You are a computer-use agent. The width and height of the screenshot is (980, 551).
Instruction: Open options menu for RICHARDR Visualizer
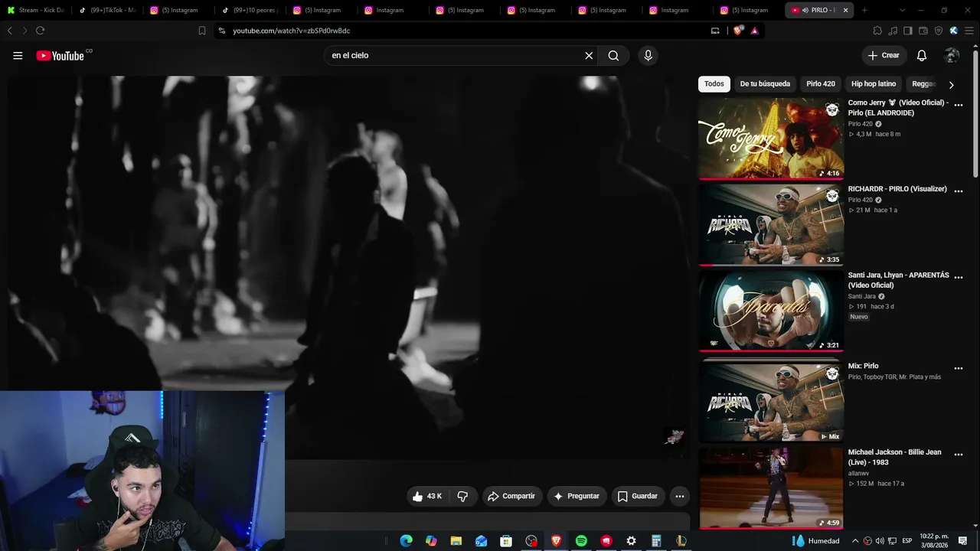tap(958, 191)
